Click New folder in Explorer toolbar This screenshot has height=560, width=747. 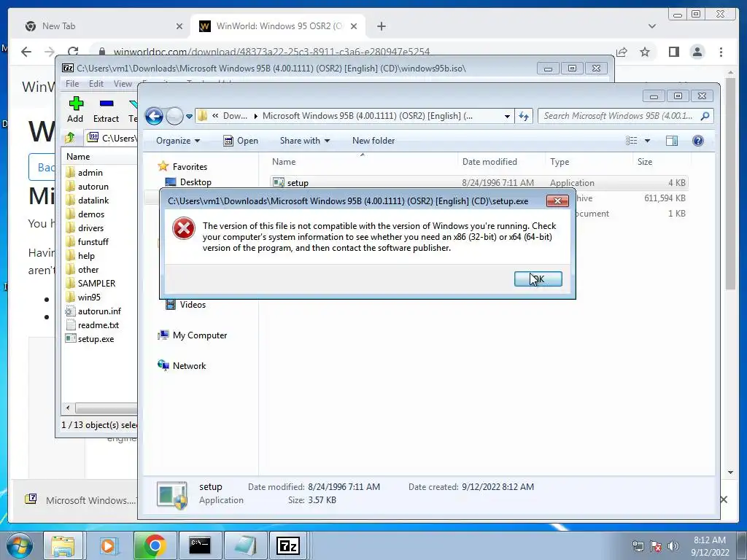coord(373,141)
